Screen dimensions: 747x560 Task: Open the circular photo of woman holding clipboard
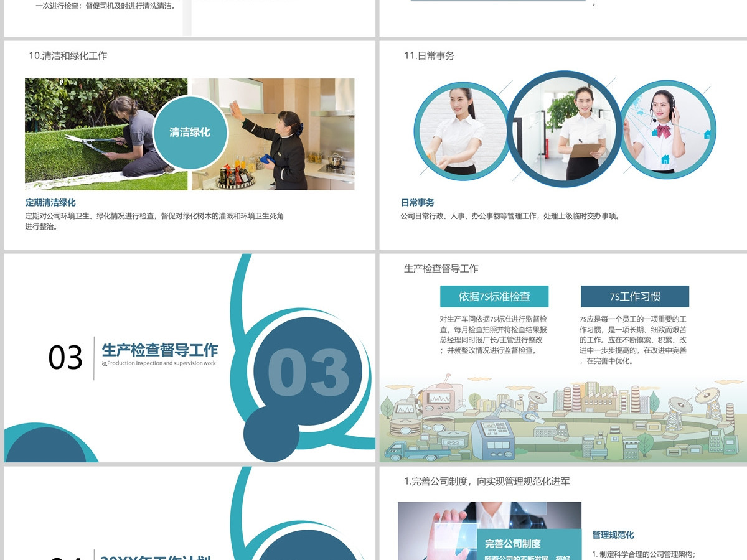coord(563,129)
